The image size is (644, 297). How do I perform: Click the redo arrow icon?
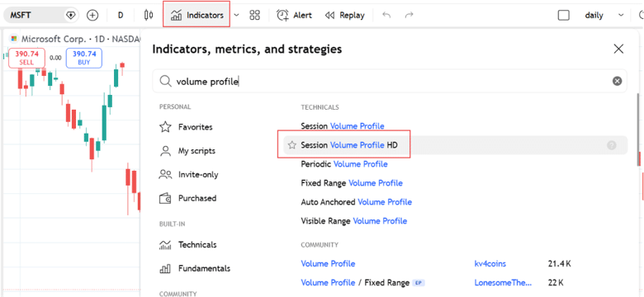[x=409, y=16]
